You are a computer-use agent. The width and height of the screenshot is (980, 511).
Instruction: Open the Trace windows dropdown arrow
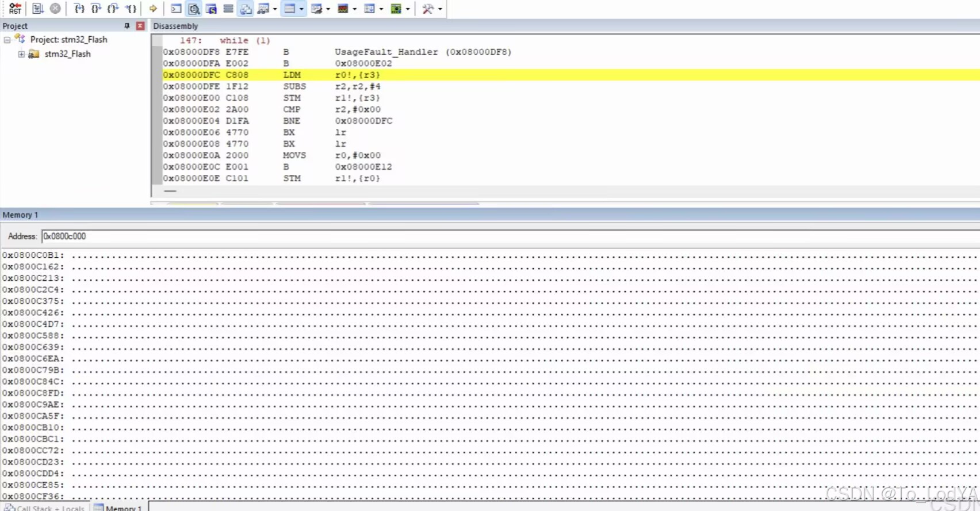[x=381, y=9]
